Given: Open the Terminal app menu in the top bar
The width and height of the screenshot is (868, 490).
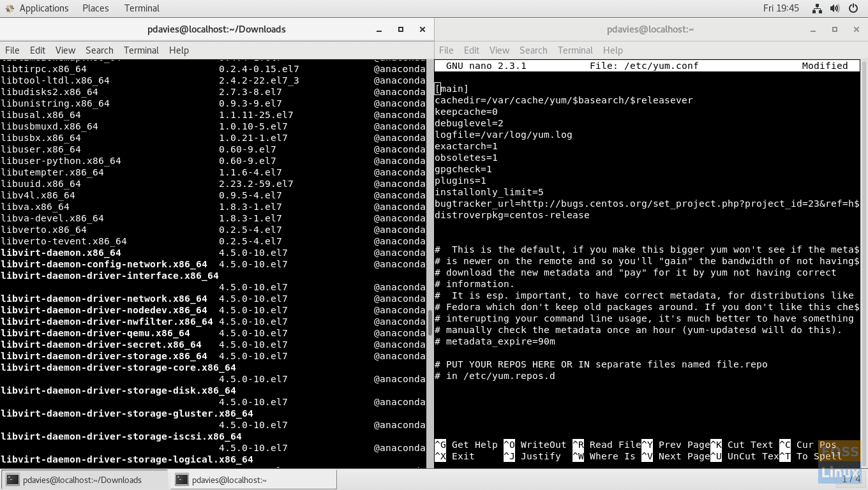Looking at the screenshot, I should pyautogui.click(x=142, y=8).
